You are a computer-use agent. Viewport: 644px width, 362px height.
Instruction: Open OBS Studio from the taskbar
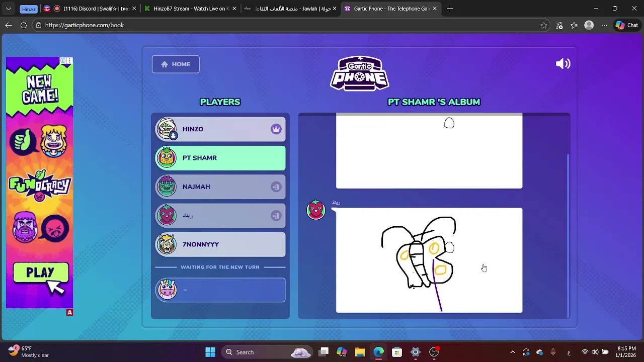click(x=434, y=352)
